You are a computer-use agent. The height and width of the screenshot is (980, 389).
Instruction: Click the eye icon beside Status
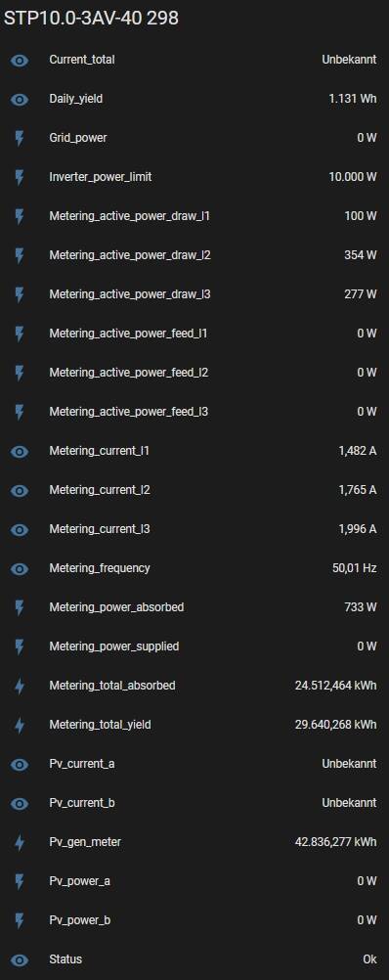click(20, 960)
